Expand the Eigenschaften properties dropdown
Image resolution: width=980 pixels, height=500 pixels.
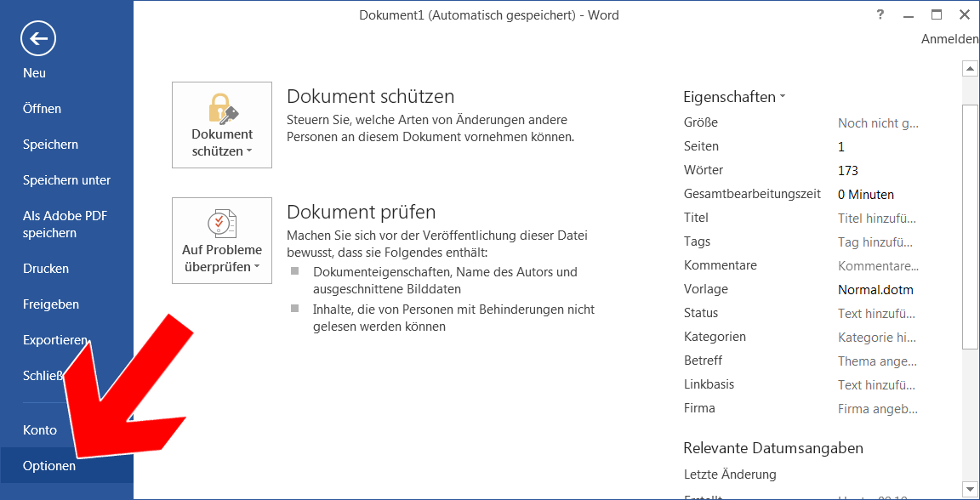[x=734, y=97]
